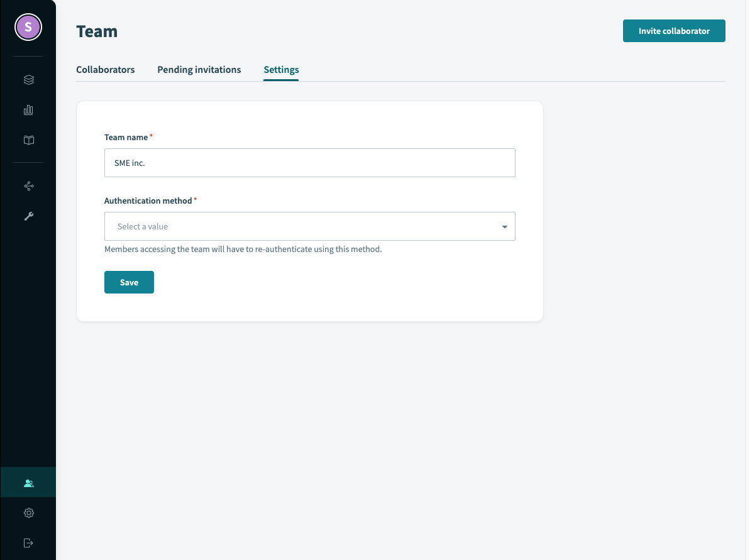The height and width of the screenshot is (560, 750).
Task: Click the purple S profile avatar
Action: [28, 27]
